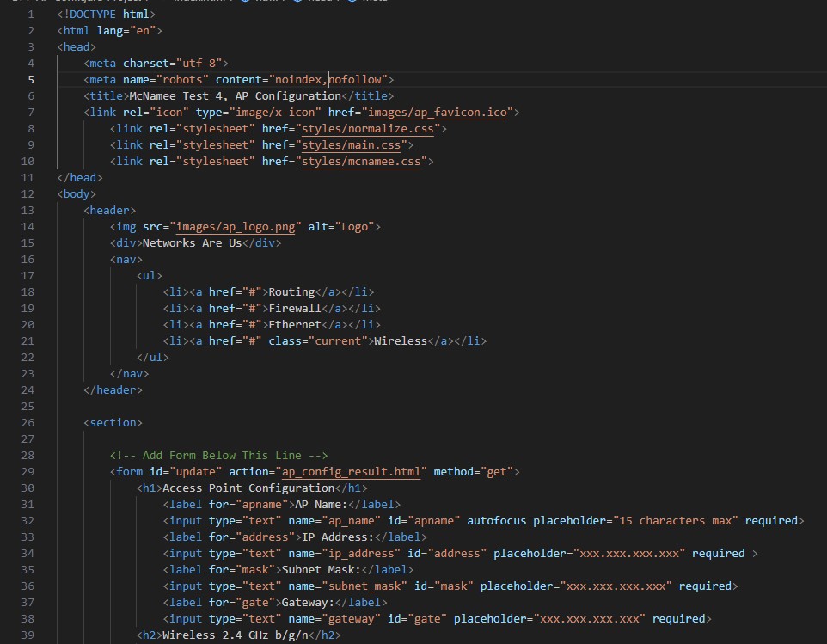
Task: Open the styles/mcnamee.css link
Action: point(361,162)
